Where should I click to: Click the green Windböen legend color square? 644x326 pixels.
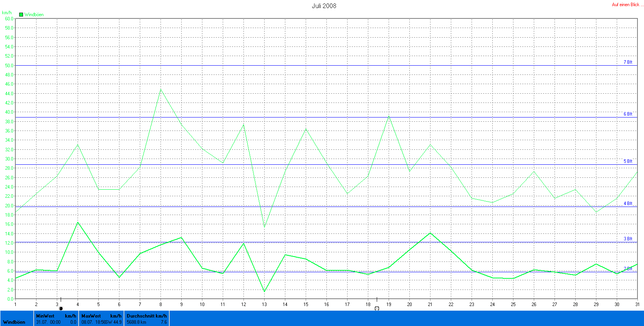point(21,15)
